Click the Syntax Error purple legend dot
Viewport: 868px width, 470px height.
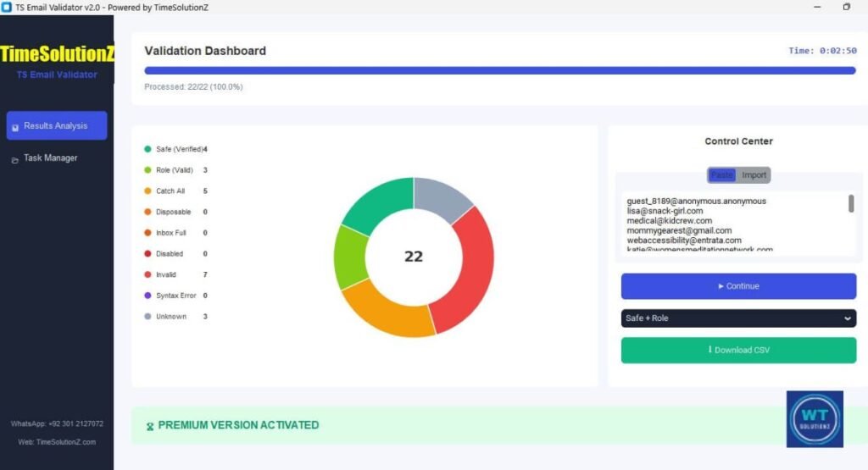pos(147,296)
